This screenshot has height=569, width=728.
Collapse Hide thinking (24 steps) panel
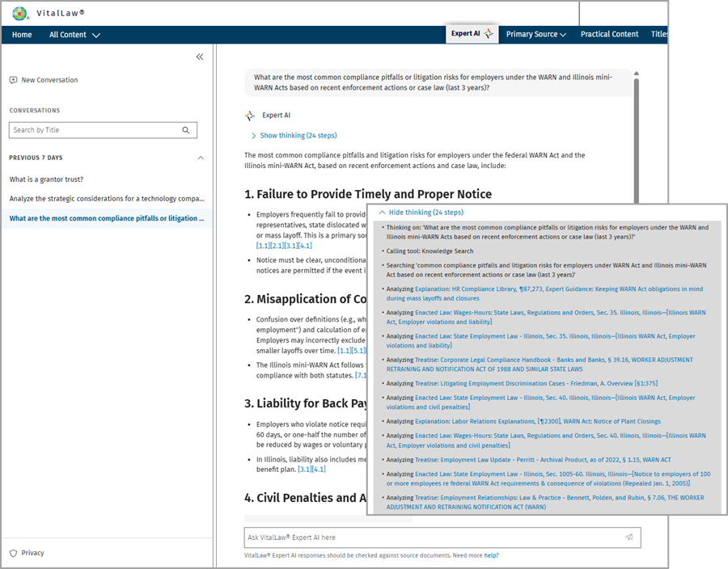pyautogui.click(x=421, y=213)
